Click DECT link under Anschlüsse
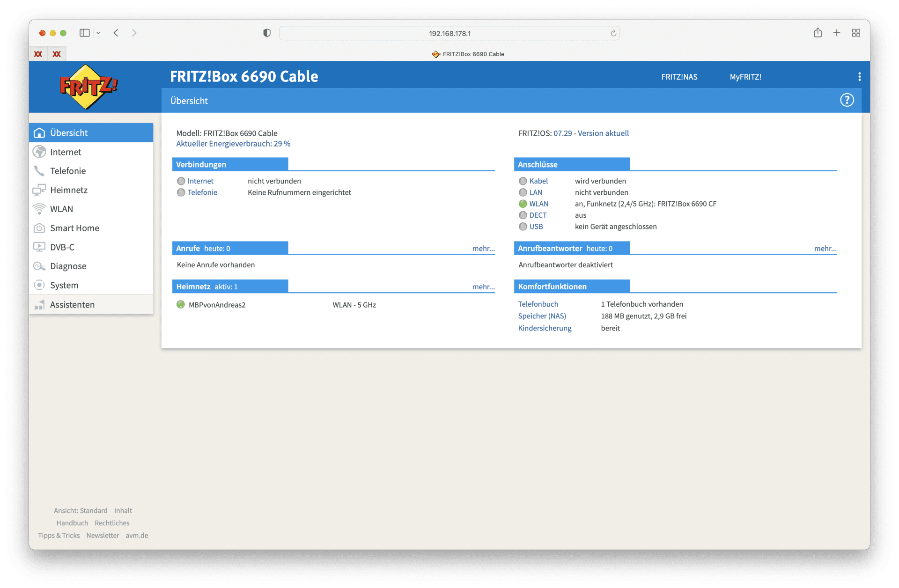 (538, 215)
